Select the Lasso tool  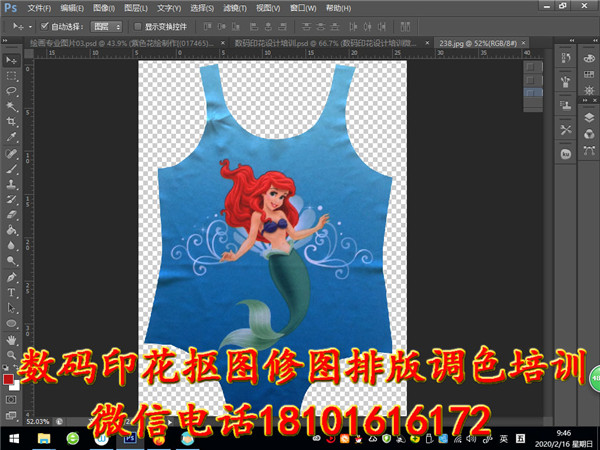[11, 90]
